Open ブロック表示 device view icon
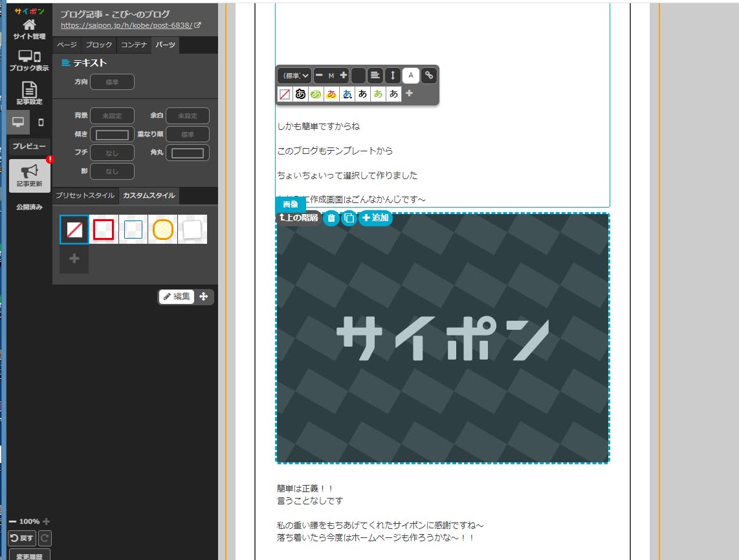The height and width of the screenshot is (560, 739). coord(29,61)
